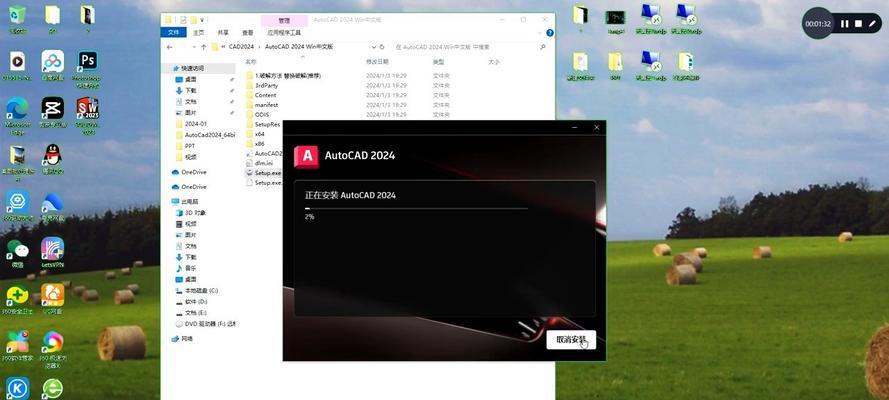Screen dimensions: 889x400
Task: Sort files by 修改日期 column header
Action: pos(378,61)
